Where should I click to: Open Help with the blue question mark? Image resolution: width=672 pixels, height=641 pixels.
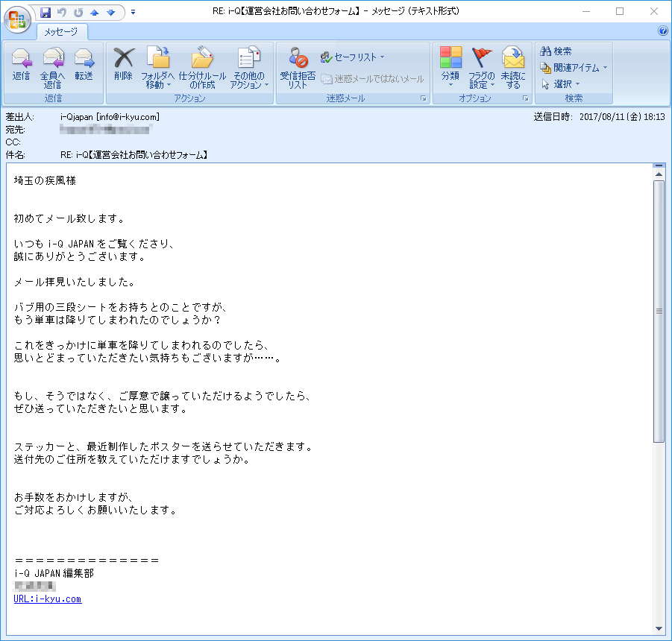(662, 31)
